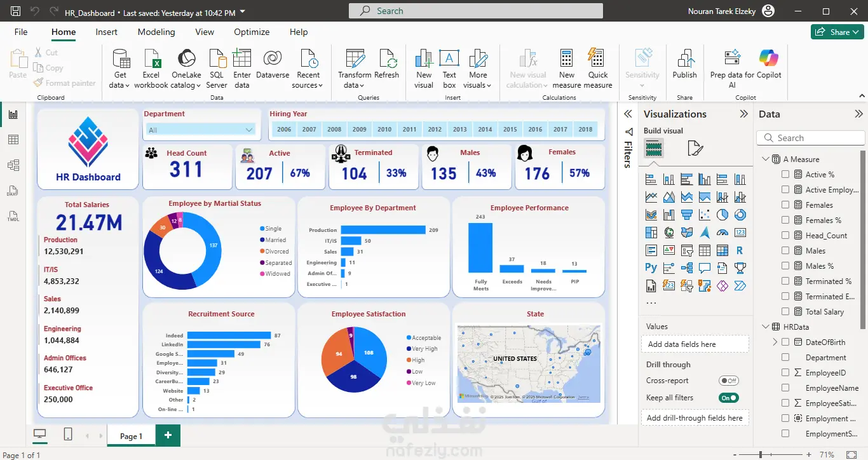
Task: Pick the Pie chart visual type
Action: pos(722,215)
